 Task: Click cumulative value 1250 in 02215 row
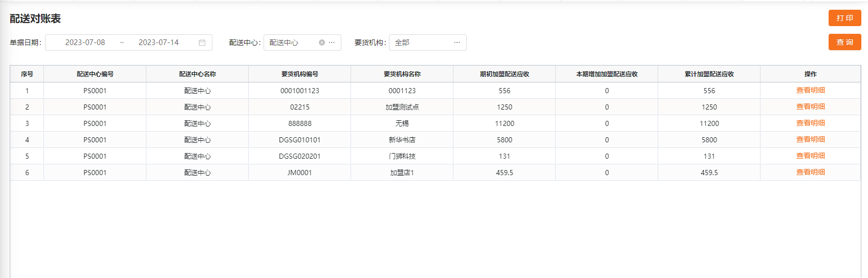pos(709,107)
